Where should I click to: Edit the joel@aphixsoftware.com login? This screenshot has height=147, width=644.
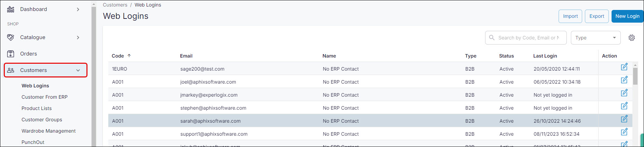pyautogui.click(x=624, y=80)
